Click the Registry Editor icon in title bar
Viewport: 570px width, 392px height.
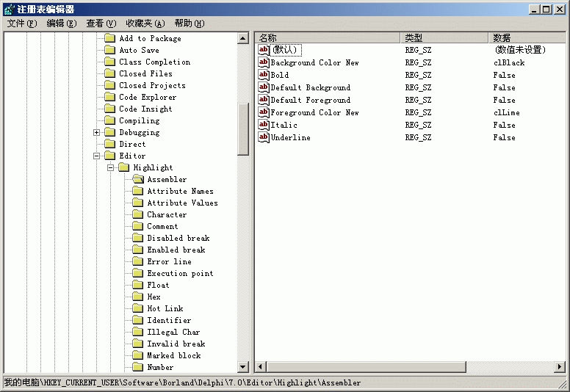point(8,9)
